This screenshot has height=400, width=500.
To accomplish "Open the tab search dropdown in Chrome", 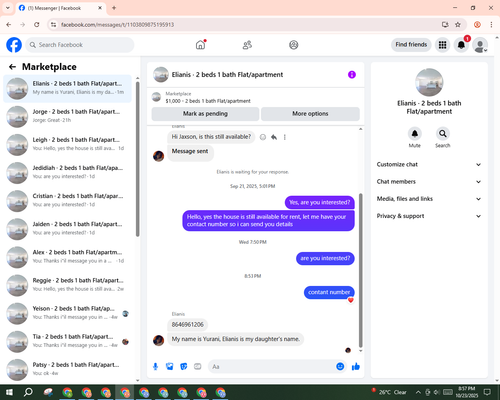I will [8, 8].
